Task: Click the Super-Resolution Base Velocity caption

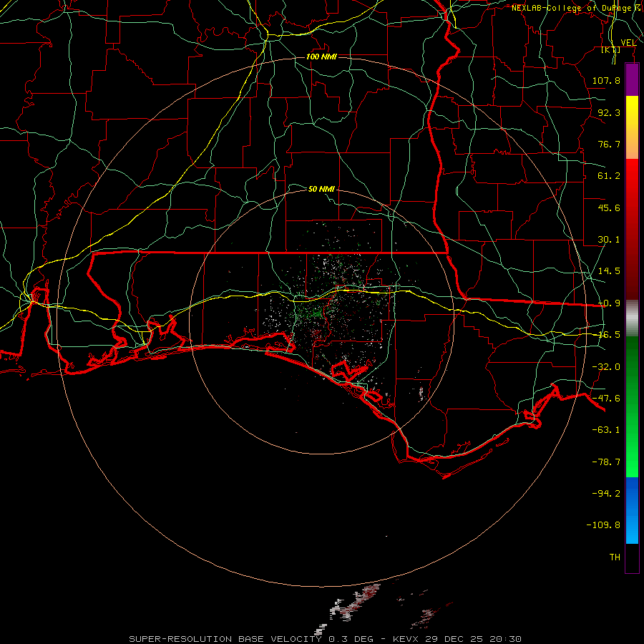Action: point(326,639)
